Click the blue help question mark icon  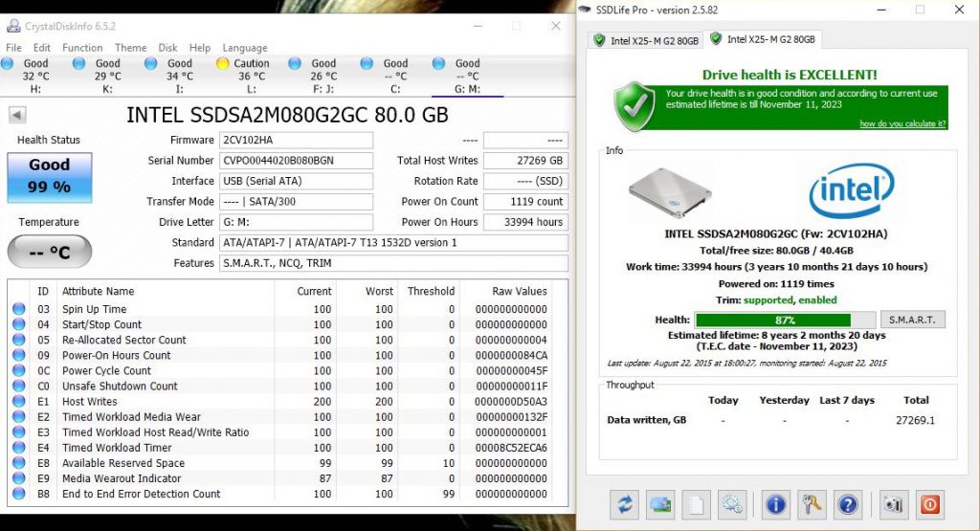click(x=847, y=504)
